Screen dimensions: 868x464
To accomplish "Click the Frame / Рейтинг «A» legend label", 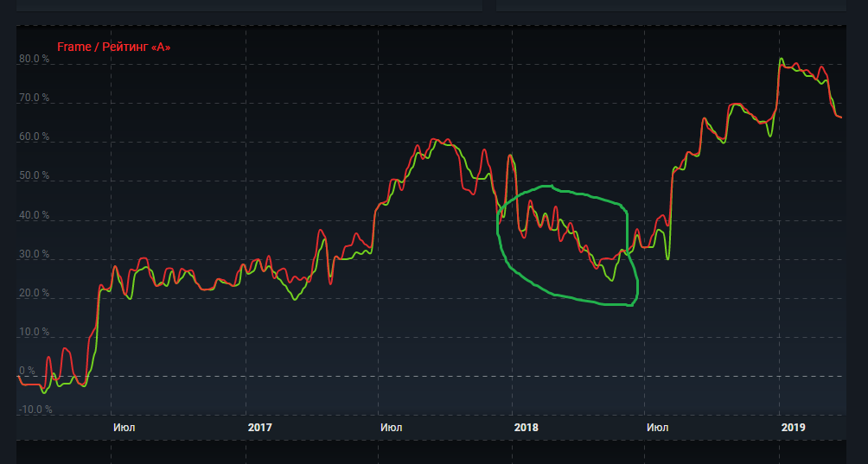I will [x=113, y=47].
